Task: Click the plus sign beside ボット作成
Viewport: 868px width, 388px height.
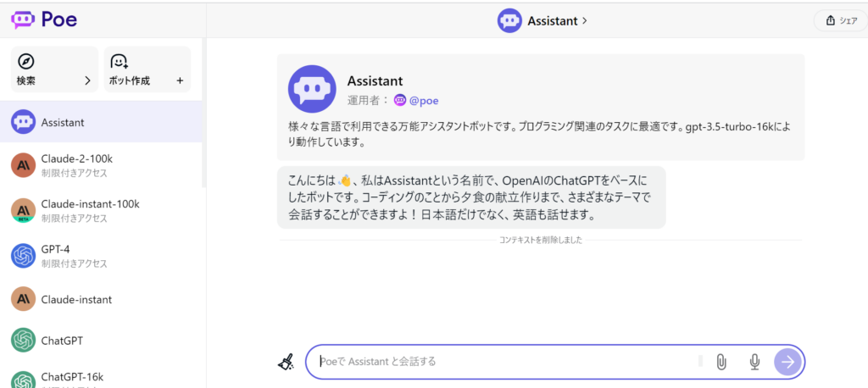Action: 180,80
